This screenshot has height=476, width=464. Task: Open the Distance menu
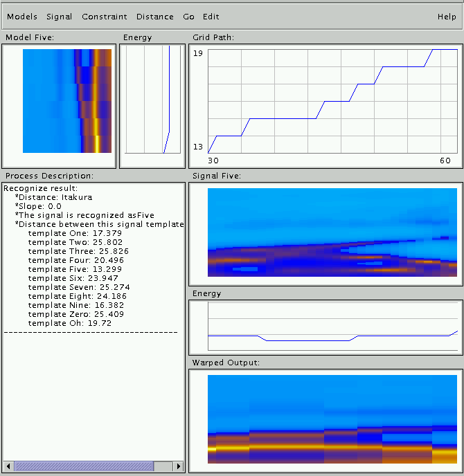[x=155, y=17]
